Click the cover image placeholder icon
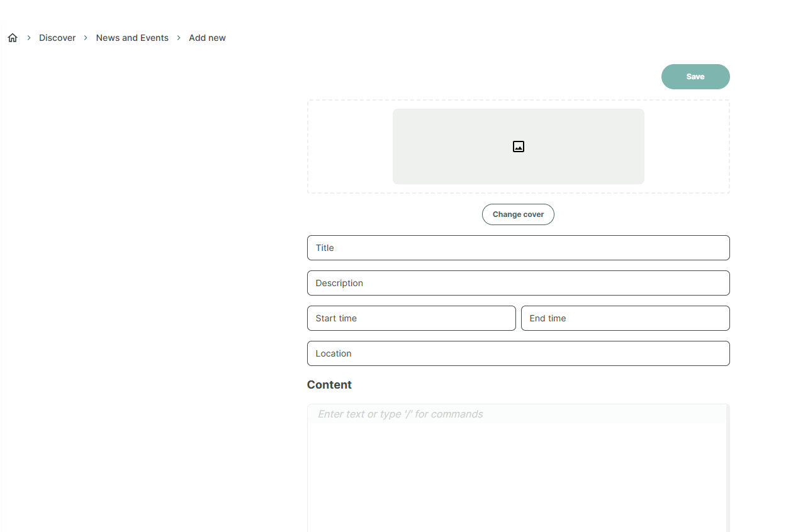The image size is (798, 532). point(519,147)
